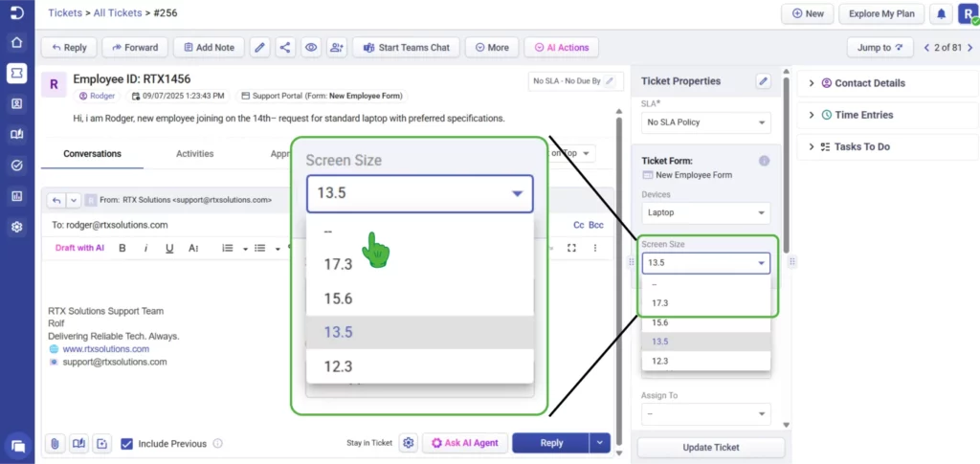Open the dropdown beside the editor reply arrow
The height and width of the screenshot is (464, 980).
[x=74, y=201]
